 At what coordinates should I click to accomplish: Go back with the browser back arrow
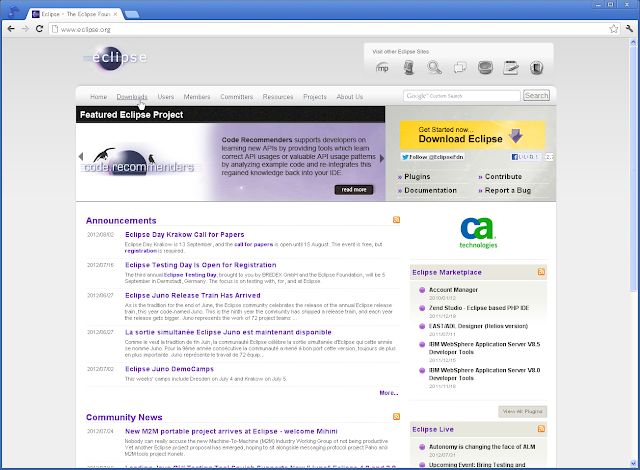[x=11, y=29]
